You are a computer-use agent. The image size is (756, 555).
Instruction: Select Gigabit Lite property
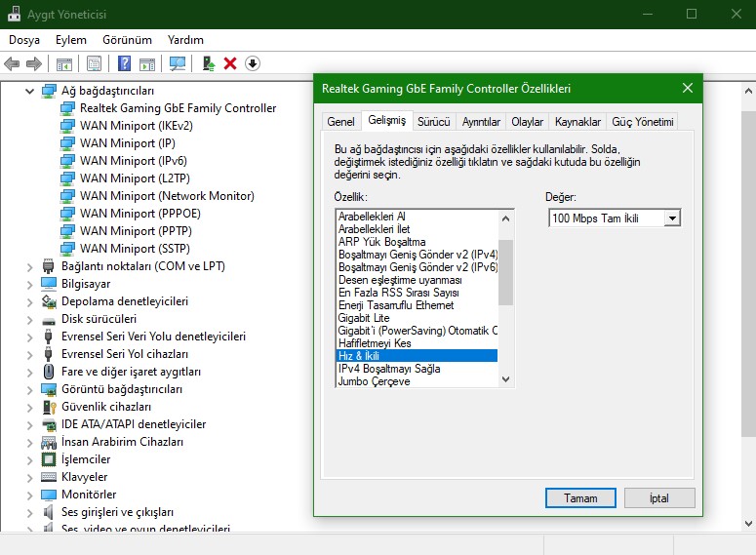(x=418, y=318)
